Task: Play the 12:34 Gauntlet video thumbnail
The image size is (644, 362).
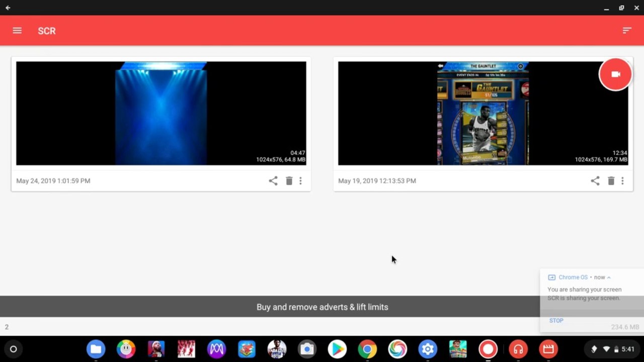Action: click(483, 113)
